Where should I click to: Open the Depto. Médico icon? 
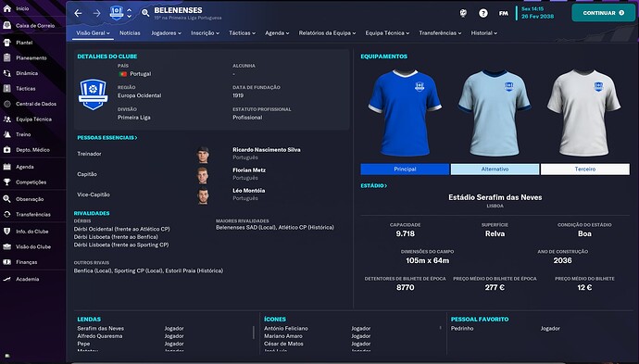[x=6, y=150]
